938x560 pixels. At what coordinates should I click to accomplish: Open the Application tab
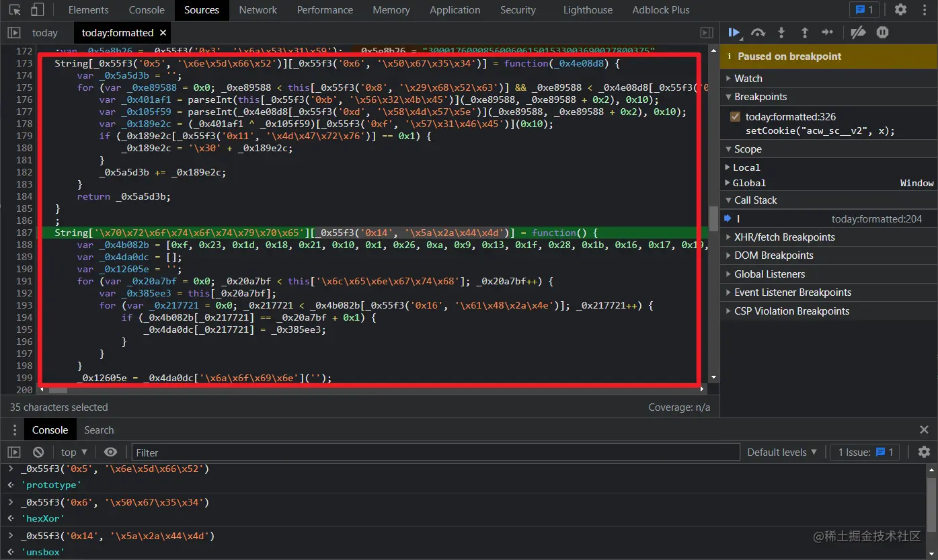coord(455,10)
